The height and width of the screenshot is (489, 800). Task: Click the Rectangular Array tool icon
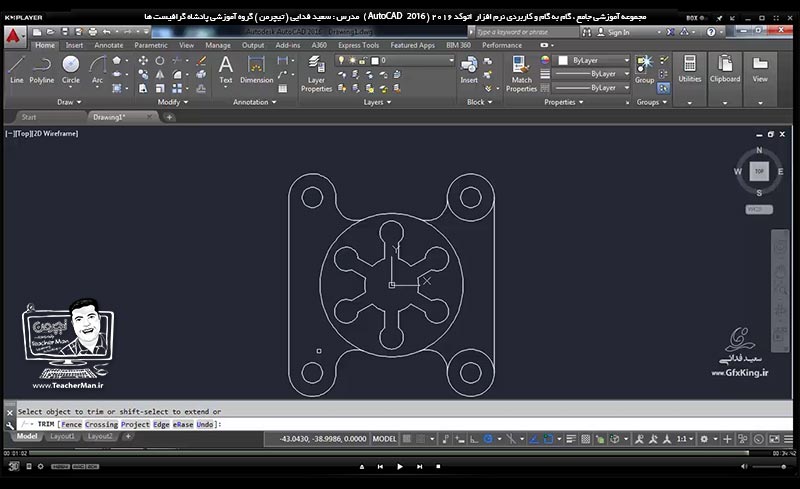[177, 88]
